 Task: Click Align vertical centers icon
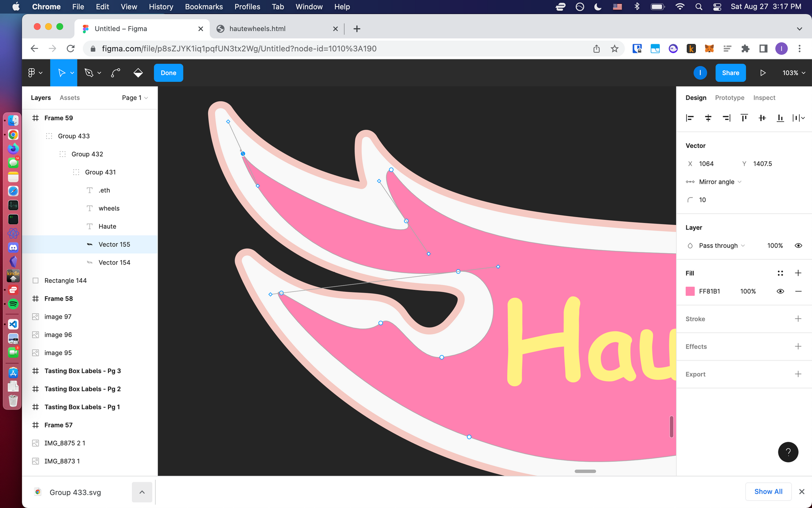[762, 118]
